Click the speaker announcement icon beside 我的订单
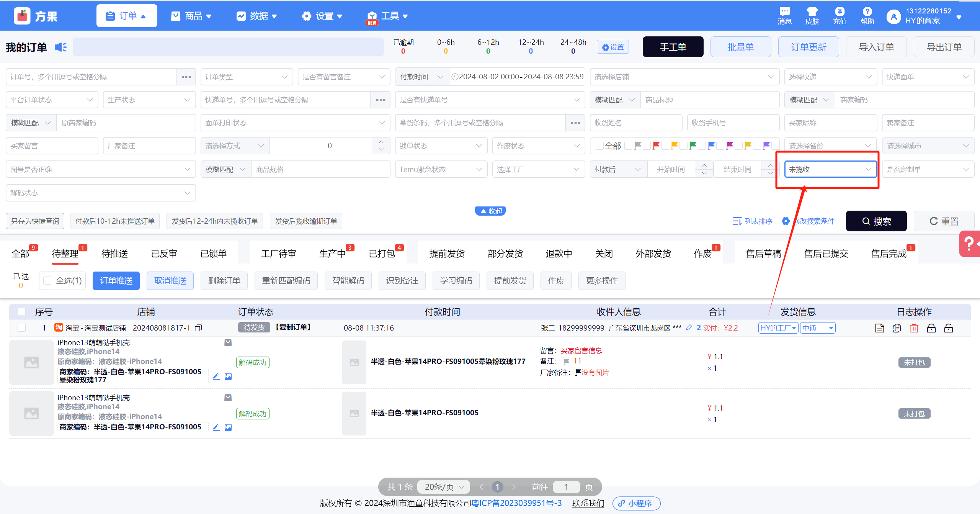This screenshot has height=514, width=980. [x=60, y=47]
